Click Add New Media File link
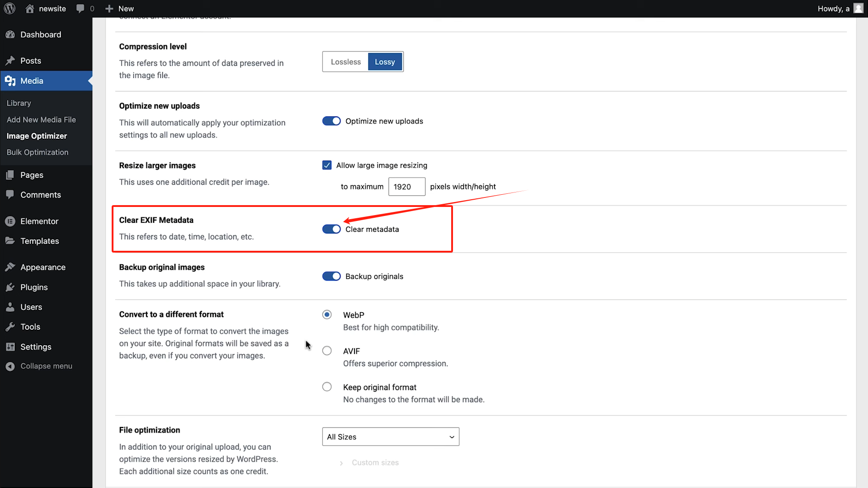Image resolution: width=868 pixels, height=488 pixels. tap(41, 119)
